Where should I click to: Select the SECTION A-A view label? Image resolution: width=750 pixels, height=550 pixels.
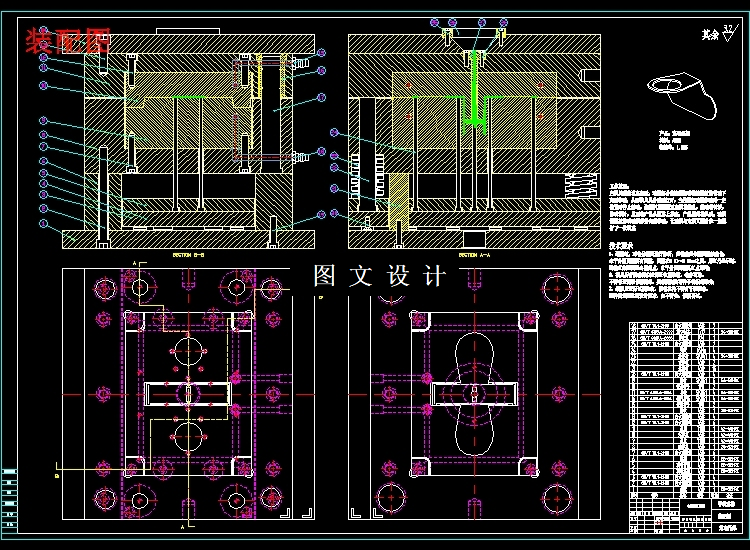(x=474, y=255)
